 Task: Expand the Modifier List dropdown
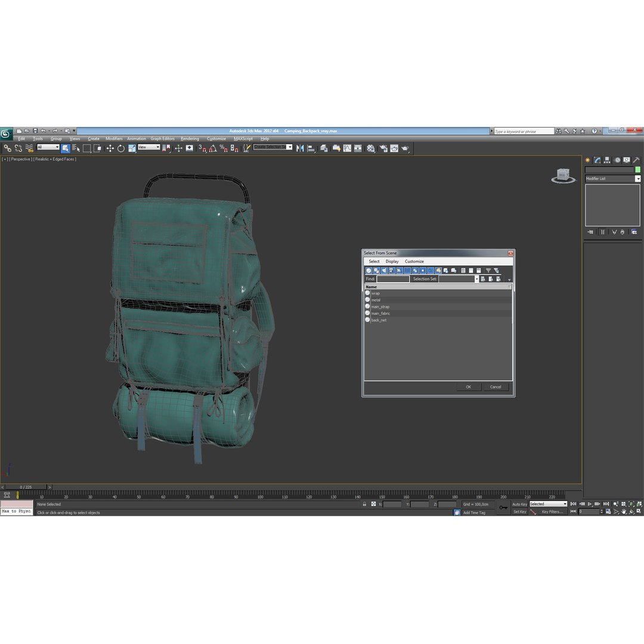click(x=637, y=179)
